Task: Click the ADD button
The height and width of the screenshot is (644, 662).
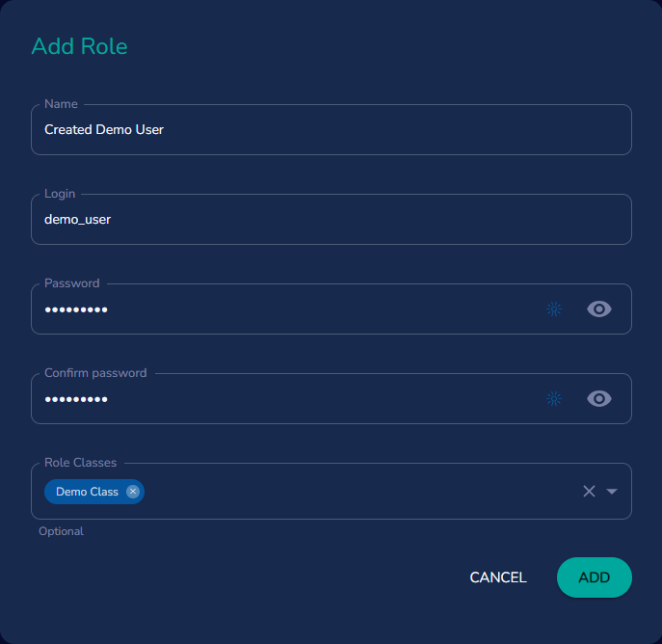Action: pyautogui.click(x=594, y=577)
